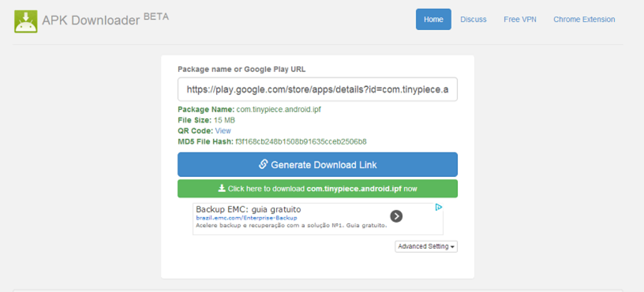Click the brazil.emc.com ad URL
The image size is (644, 292).
click(x=246, y=218)
